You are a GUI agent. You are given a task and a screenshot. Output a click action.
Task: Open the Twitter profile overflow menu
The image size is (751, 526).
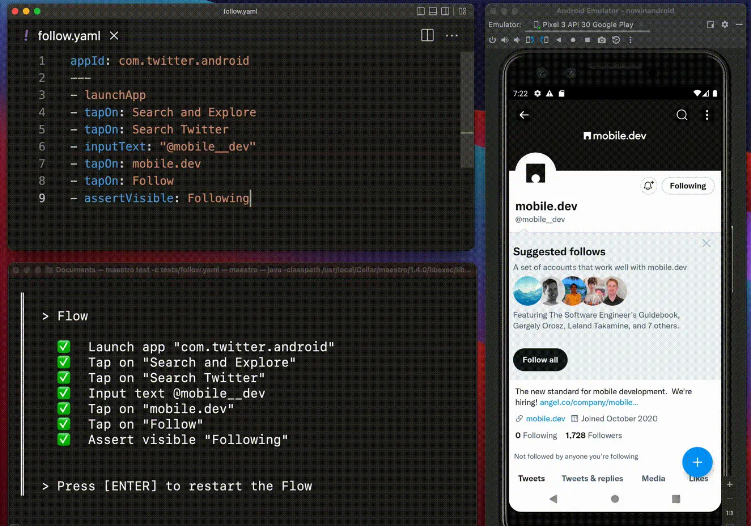(x=707, y=115)
